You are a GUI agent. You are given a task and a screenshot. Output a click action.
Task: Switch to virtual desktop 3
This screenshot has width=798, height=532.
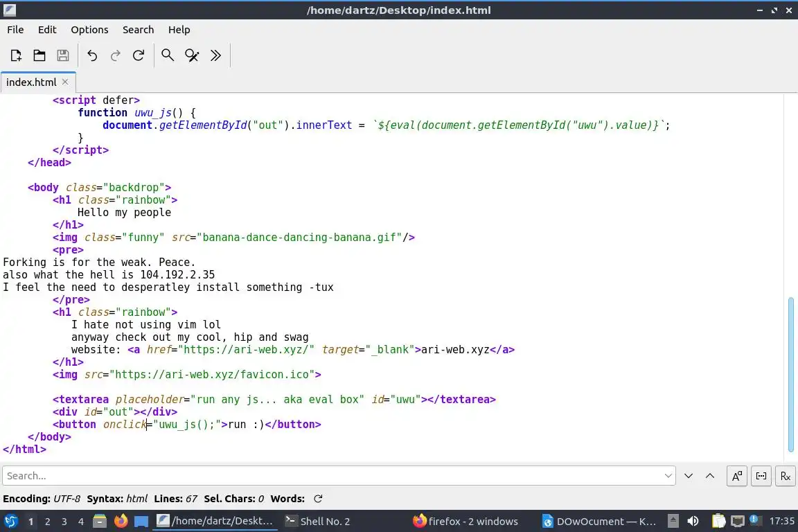[64, 522]
